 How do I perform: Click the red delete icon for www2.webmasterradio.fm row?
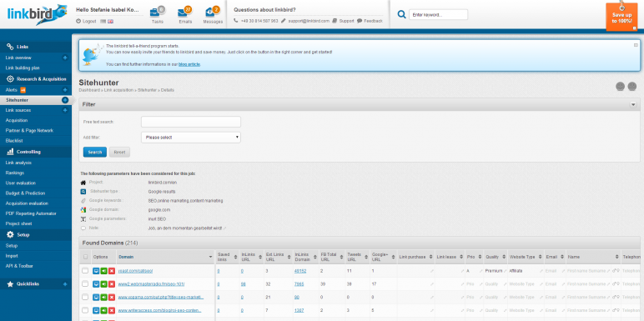[x=111, y=284]
